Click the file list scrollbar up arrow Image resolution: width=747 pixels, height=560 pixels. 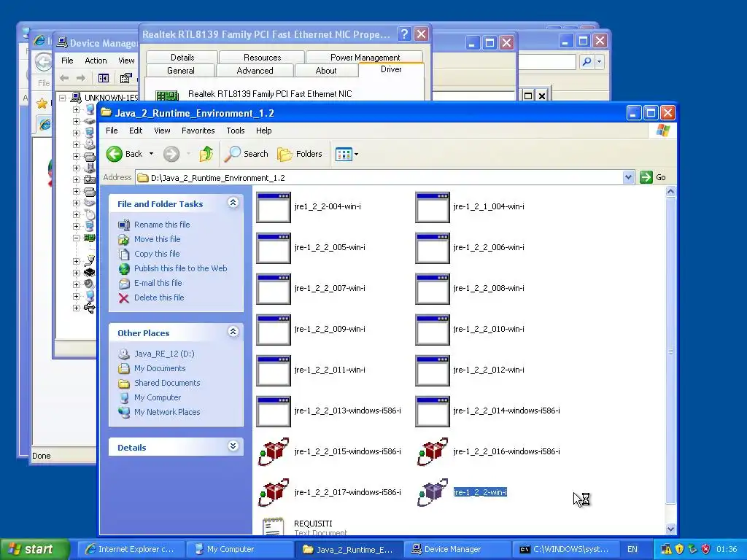tap(670, 192)
